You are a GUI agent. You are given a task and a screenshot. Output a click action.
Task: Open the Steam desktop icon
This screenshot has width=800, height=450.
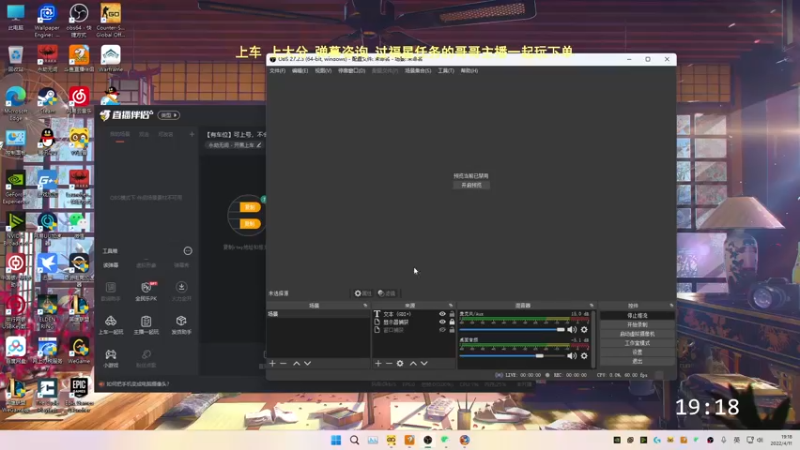(47, 101)
